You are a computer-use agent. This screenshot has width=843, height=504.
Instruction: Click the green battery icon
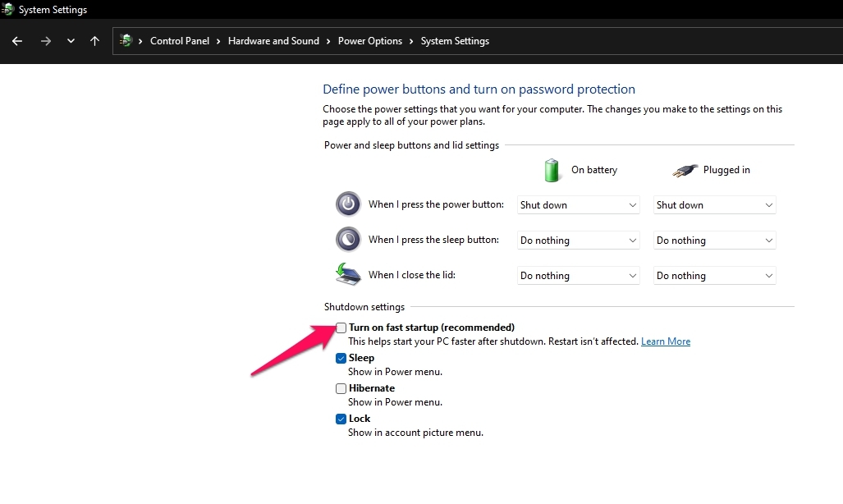[x=552, y=170]
